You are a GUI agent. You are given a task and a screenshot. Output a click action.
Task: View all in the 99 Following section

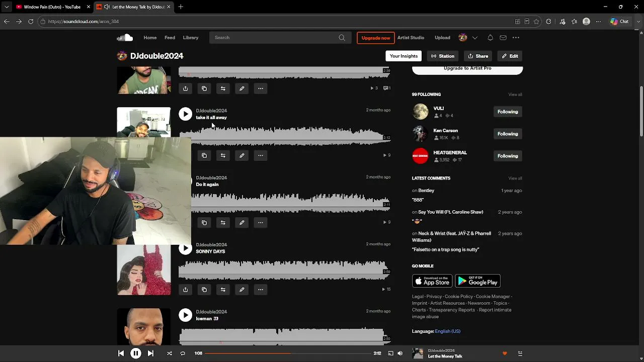point(515,95)
